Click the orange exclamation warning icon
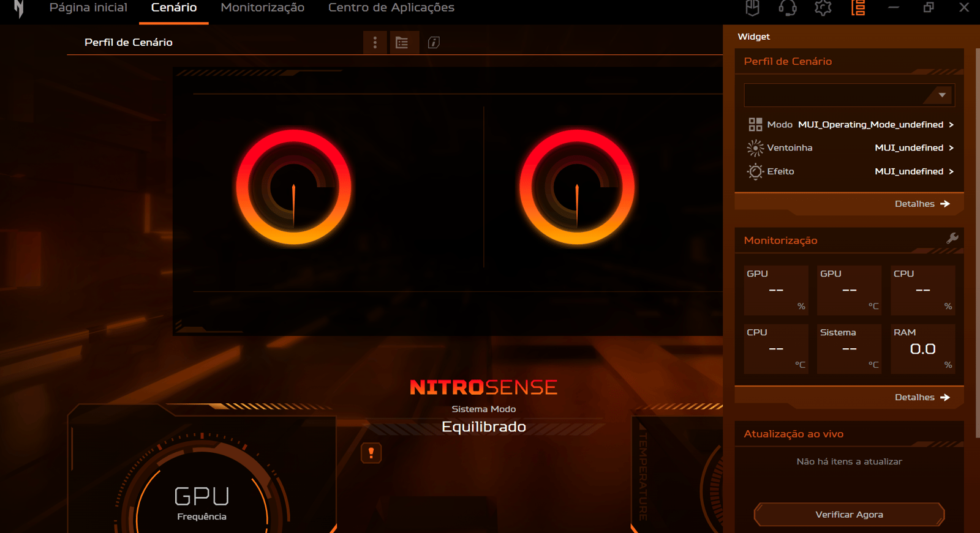This screenshot has height=533, width=980. point(371,453)
